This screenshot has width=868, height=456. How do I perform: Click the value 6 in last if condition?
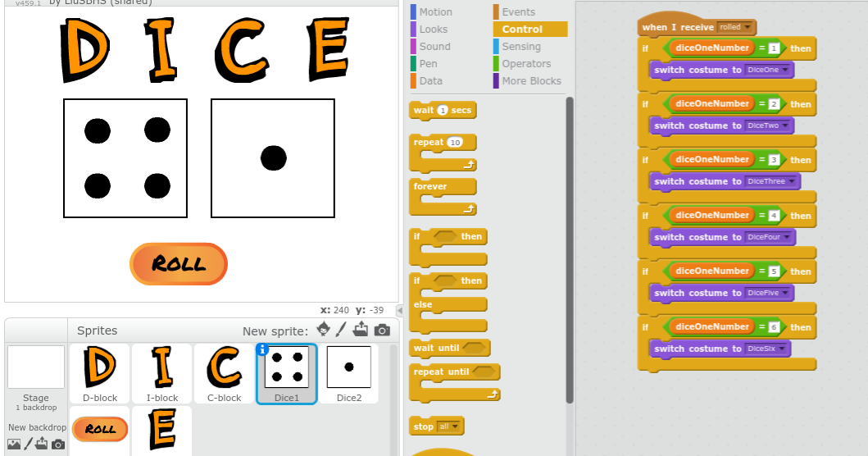[774, 327]
